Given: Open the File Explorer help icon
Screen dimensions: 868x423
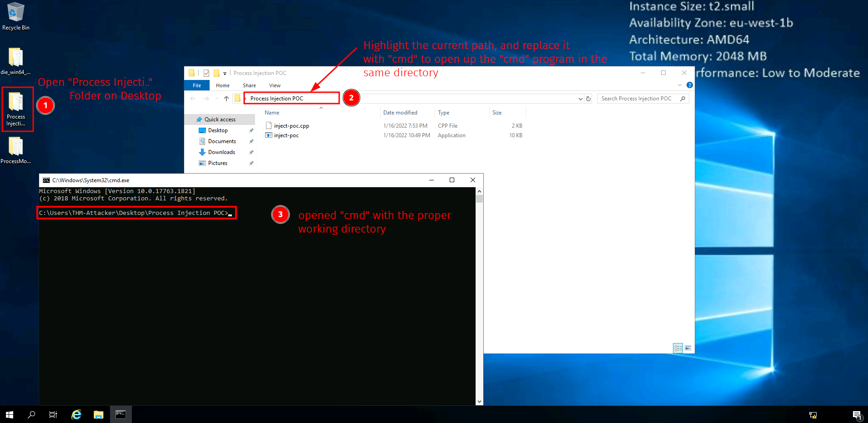Looking at the screenshot, I should click(x=689, y=85).
